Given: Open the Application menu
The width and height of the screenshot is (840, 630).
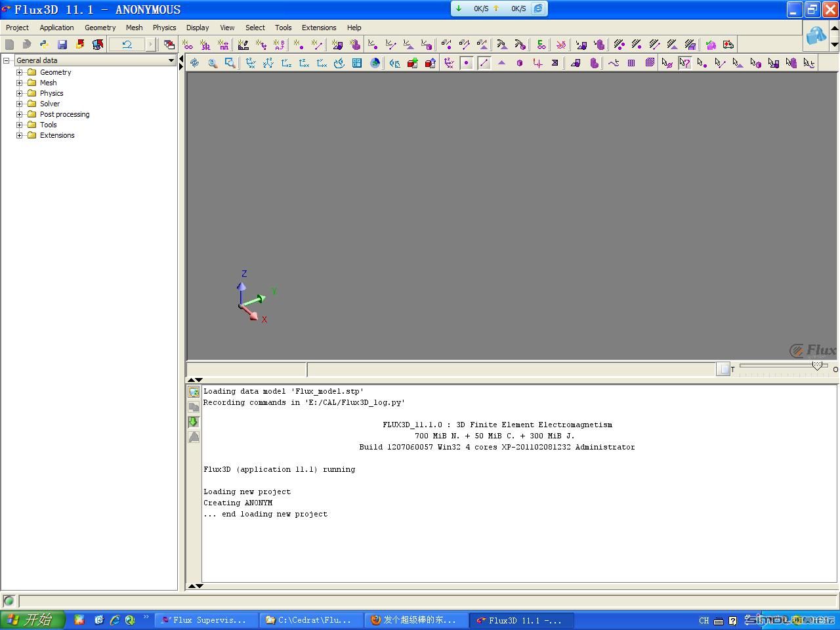Looking at the screenshot, I should pyautogui.click(x=56, y=28).
